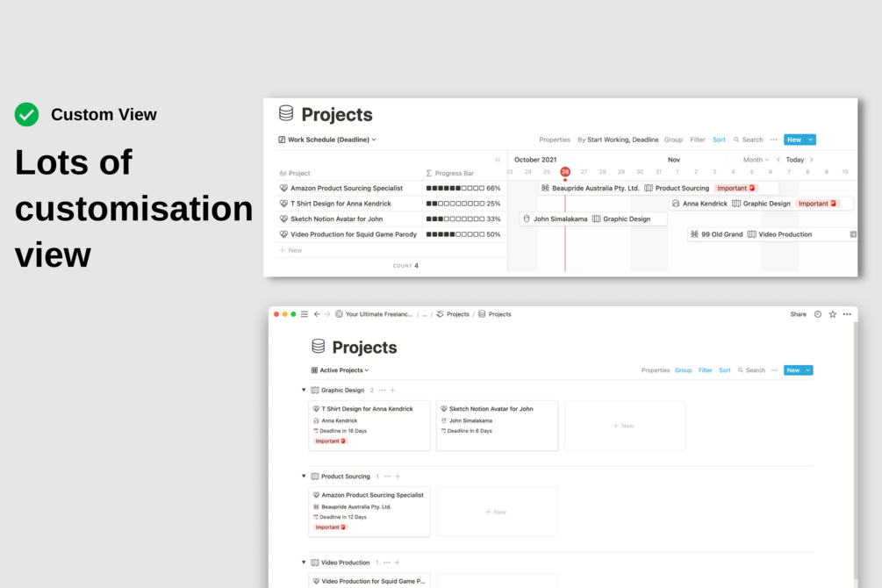Click Share in window header

pyautogui.click(x=798, y=314)
